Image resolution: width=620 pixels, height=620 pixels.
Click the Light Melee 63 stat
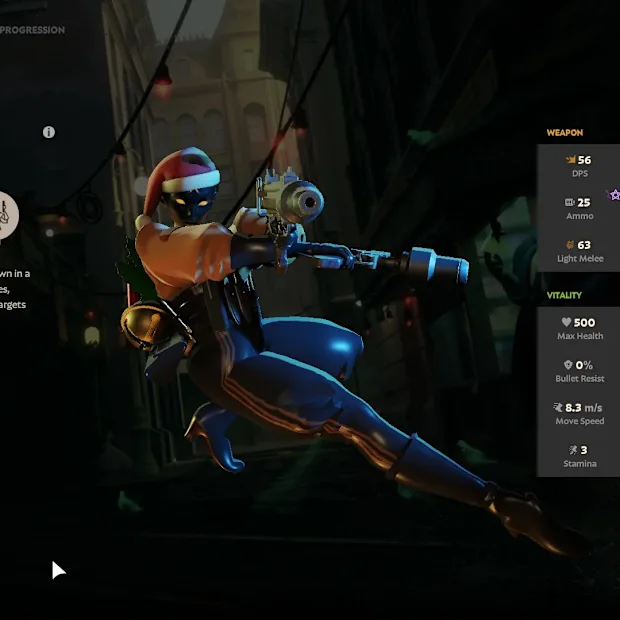coord(580,251)
